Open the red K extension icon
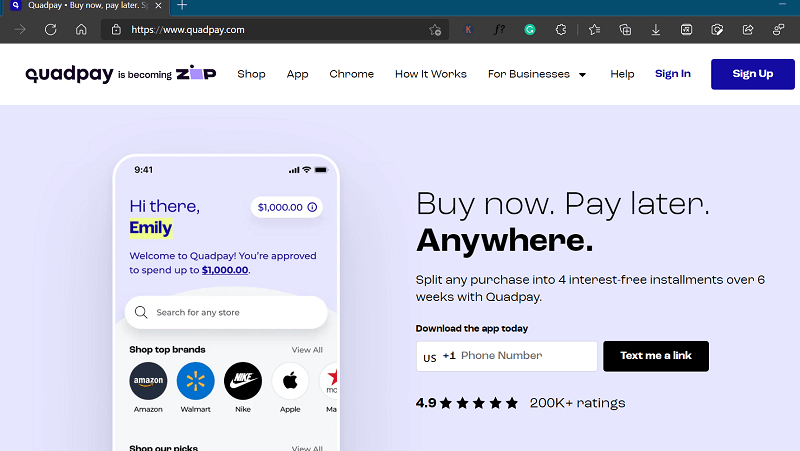Screen dimensions: 800x451 pos(468,30)
